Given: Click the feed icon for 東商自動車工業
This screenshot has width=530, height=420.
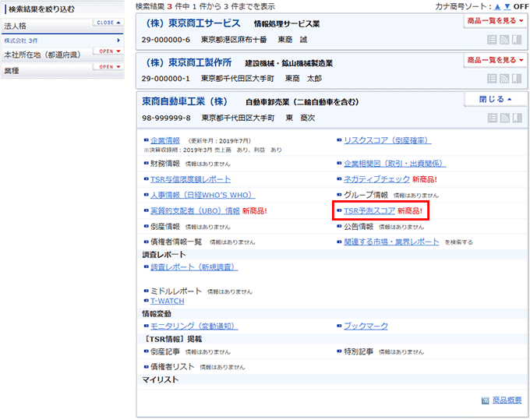Looking at the screenshot, I should point(503,118).
